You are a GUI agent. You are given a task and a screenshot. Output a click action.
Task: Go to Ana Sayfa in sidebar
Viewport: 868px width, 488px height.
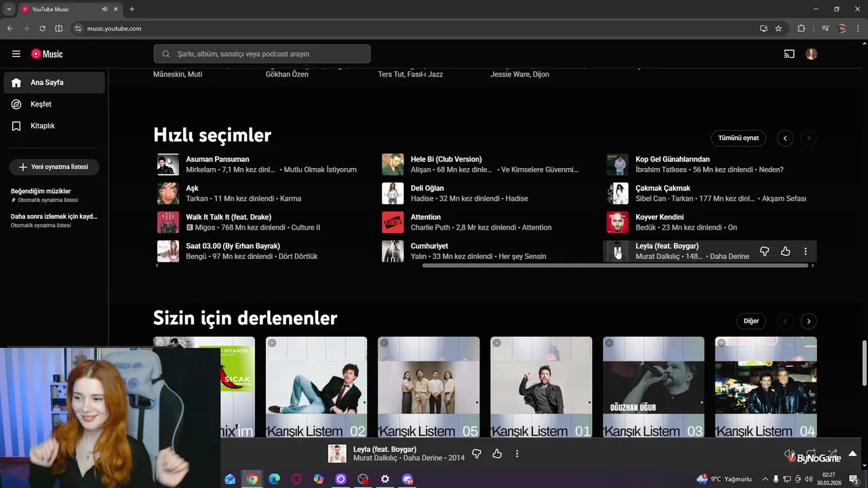pyautogui.click(x=54, y=82)
